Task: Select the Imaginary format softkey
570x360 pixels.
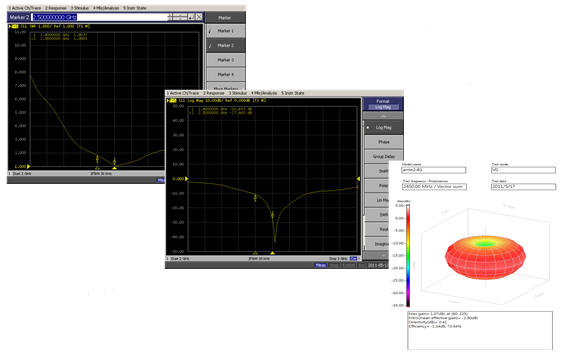Action: [x=377, y=244]
